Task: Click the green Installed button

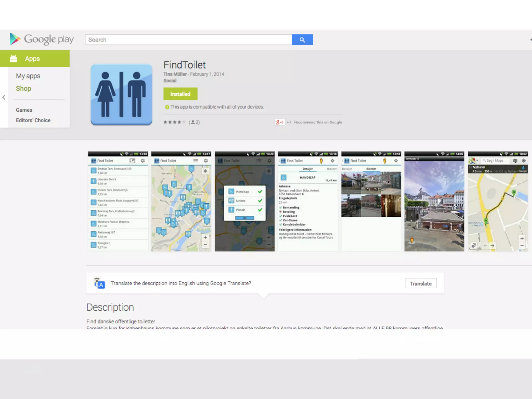Action: tap(180, 94)
